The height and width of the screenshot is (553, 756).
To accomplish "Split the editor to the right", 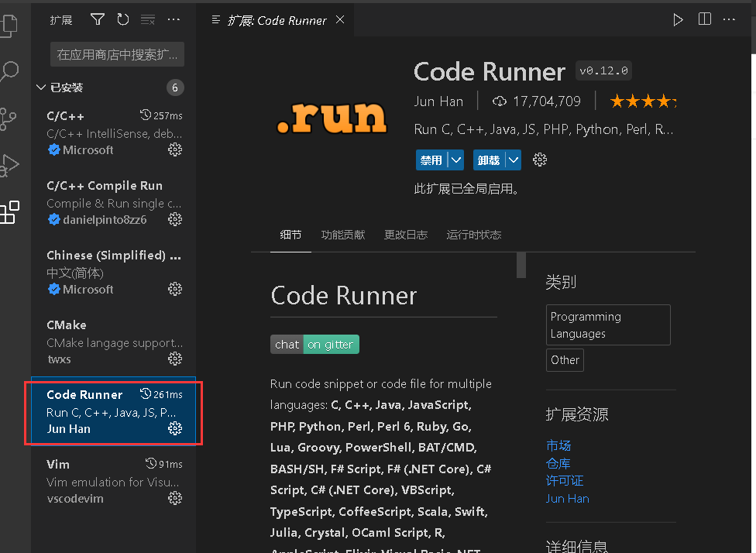I will [x=704, y=19].
